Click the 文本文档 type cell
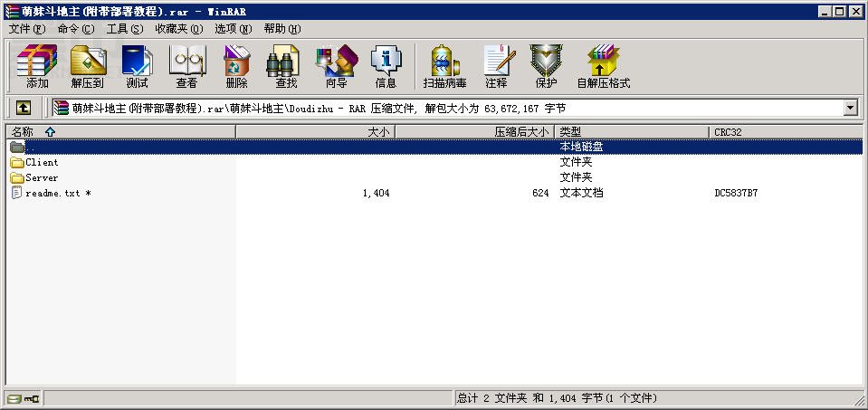The width and height of the screenshot is (868, 410). point(581,193)
